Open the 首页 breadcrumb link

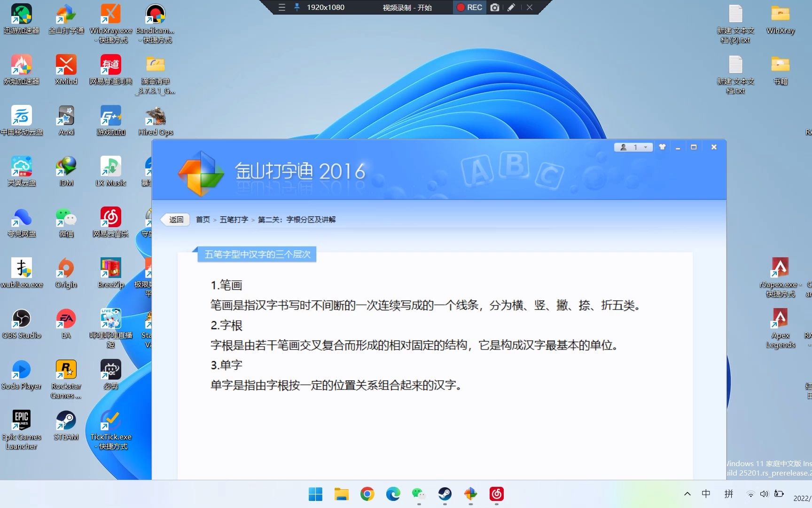203,220
